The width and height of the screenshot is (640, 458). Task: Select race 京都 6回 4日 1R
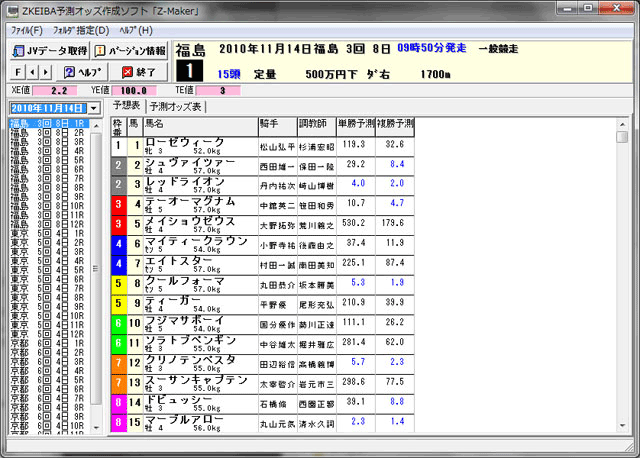(x=47, y=343)
